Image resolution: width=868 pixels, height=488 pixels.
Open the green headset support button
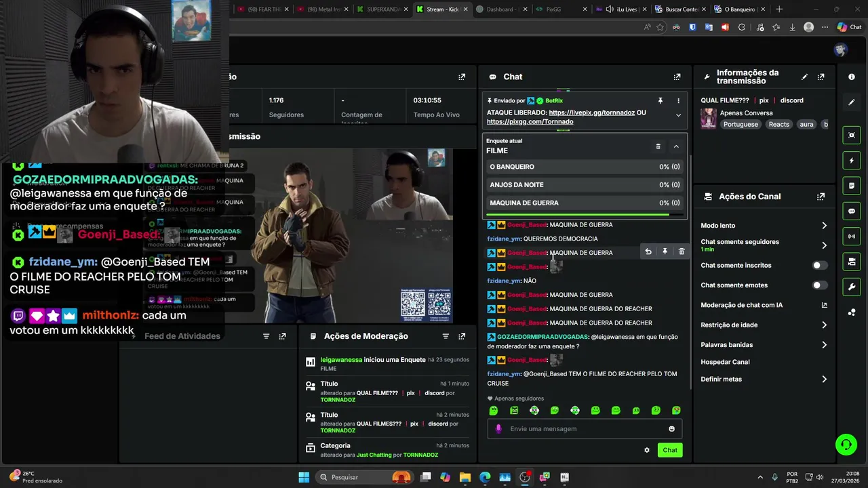coord(846,445)
